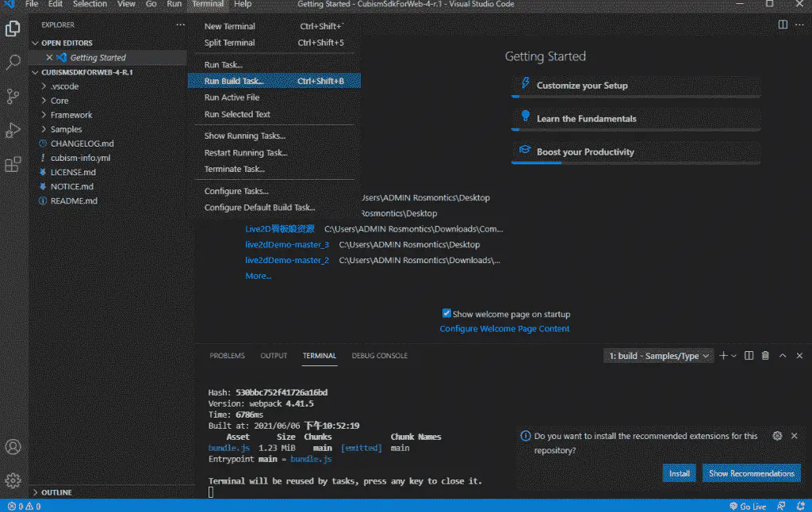Dismiss the extensions recommendation notification

795,436
